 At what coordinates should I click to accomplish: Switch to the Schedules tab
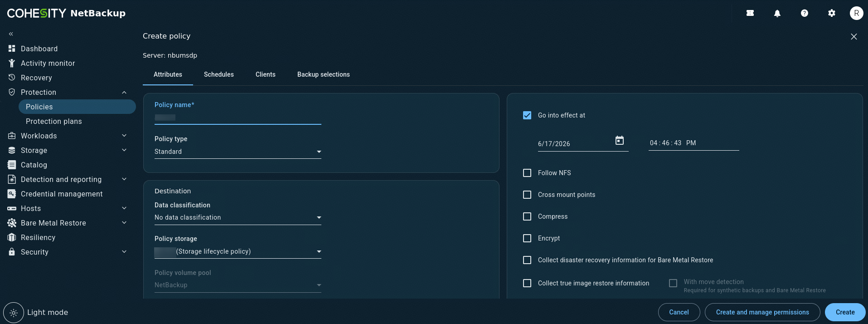[219, 74]
